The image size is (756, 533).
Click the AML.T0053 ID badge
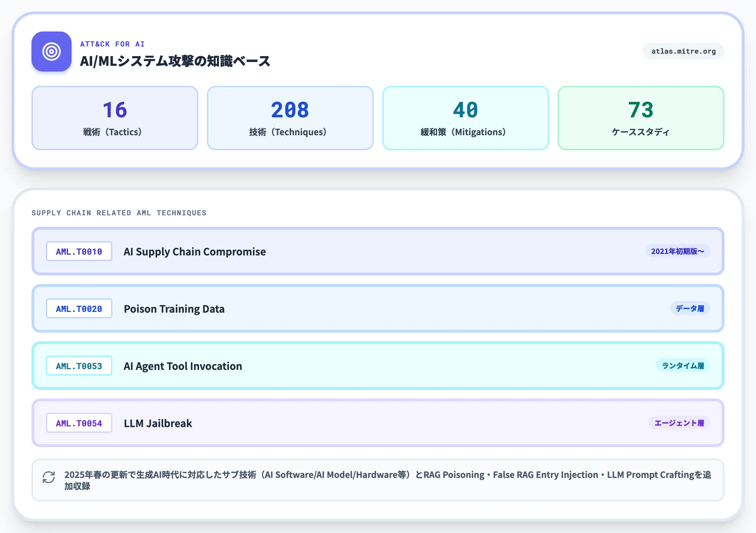(79, 366)
